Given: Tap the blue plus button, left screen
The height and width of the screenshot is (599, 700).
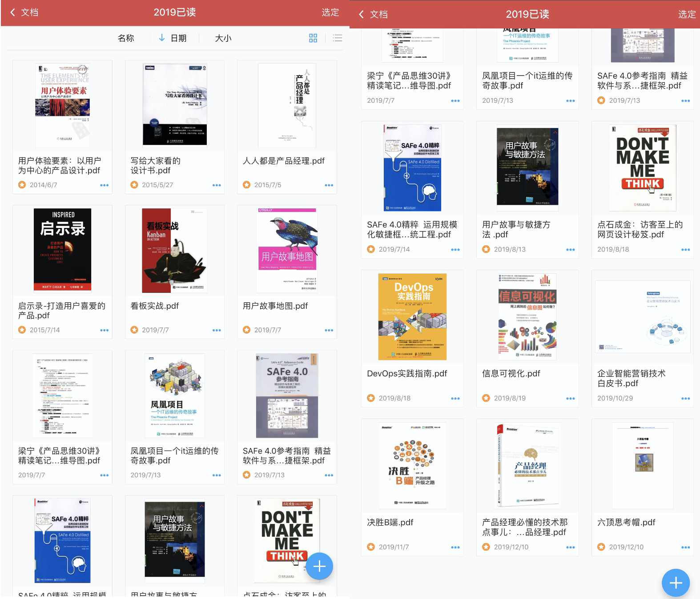Looking at the screenshot, I should pos(319,566).
